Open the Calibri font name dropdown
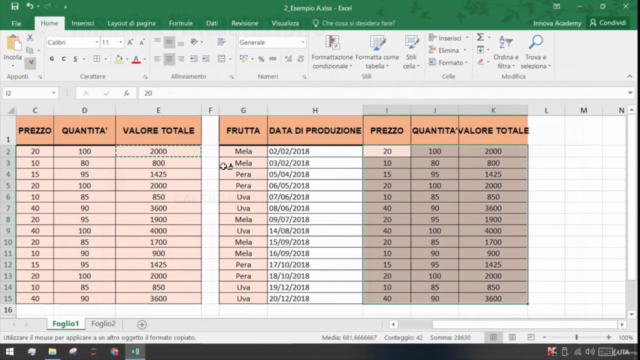 pos(97,42)
